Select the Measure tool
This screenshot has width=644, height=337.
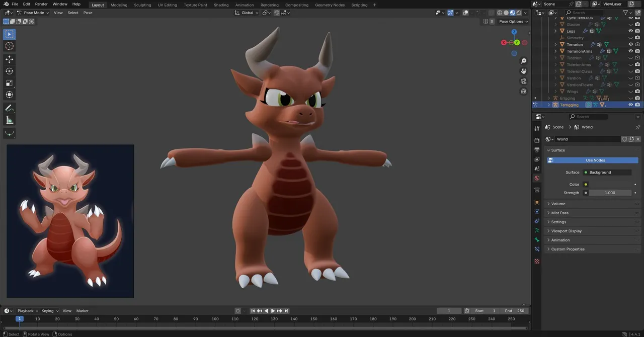10,120
